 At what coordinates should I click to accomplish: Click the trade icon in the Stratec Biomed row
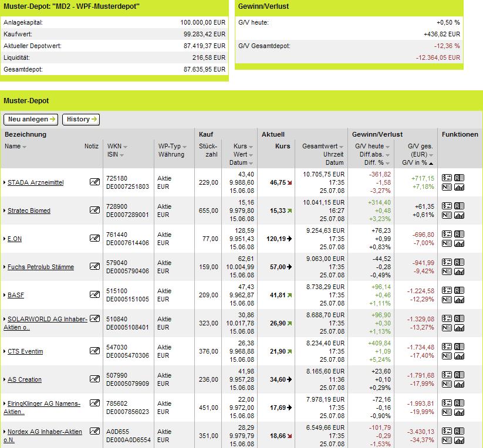[447, 206]
